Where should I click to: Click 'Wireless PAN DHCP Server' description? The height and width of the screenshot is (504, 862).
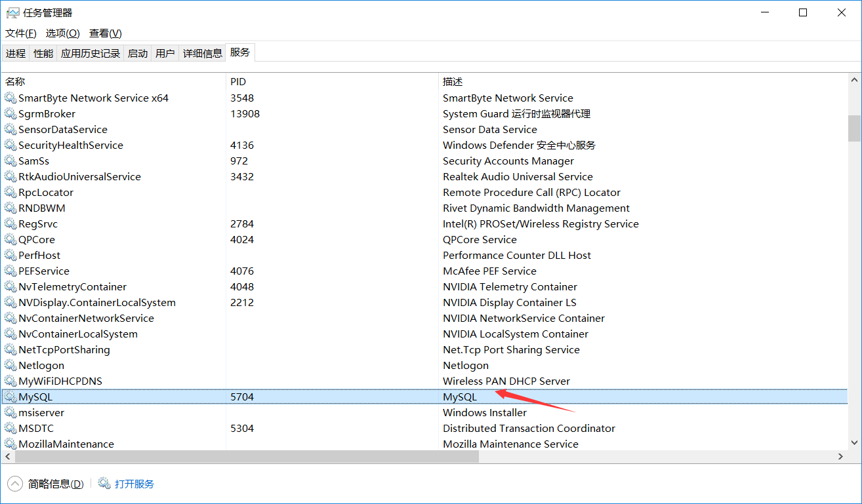[x=506, y=381]
